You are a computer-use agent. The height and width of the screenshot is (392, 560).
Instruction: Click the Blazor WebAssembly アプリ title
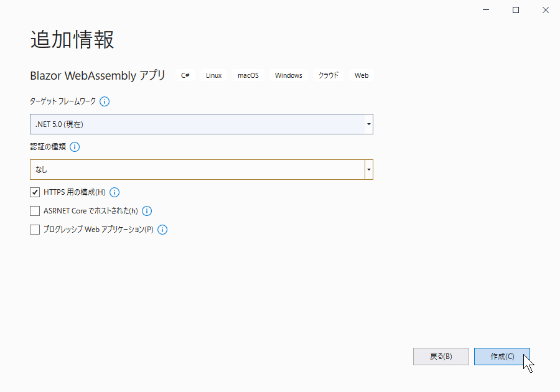tap(98, 76)
